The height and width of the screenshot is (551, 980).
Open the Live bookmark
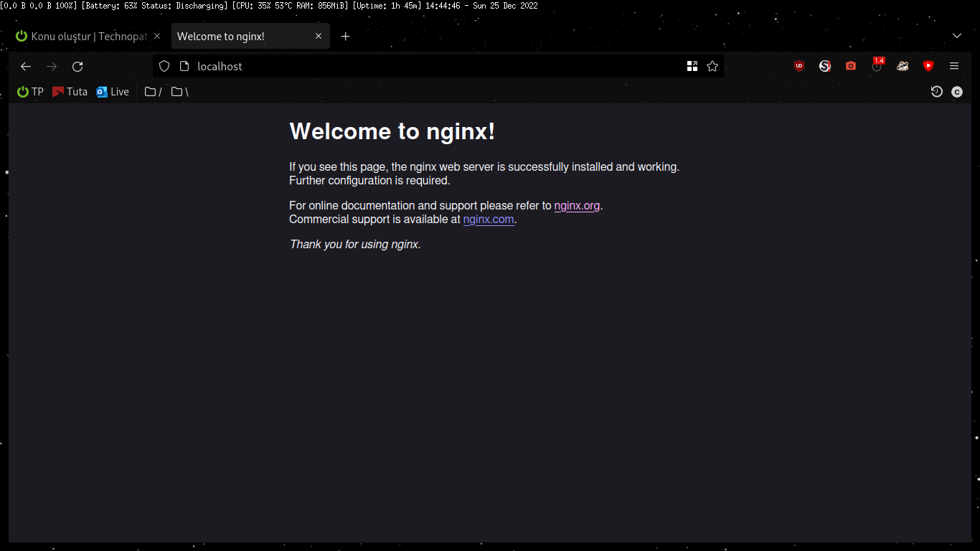tap(113, 92)
